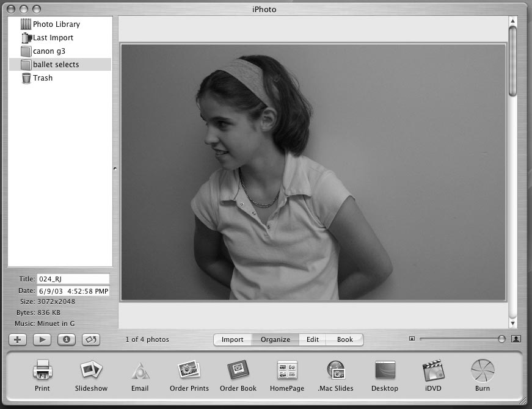The width and height of the screenshot is (532, 409).
Task: Click the vertical scrollbar thumb
Action: (x=512, y=61)
